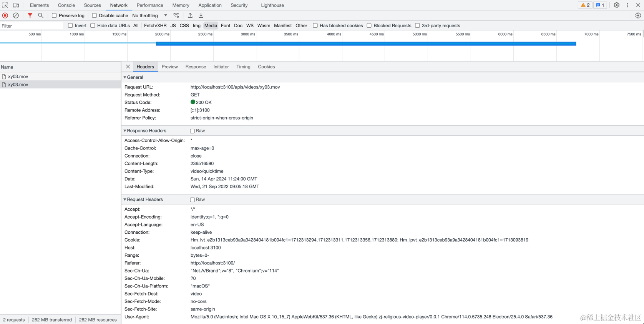
Task: Activate the inspect element picker icon
Action: [x=5, y=5]
